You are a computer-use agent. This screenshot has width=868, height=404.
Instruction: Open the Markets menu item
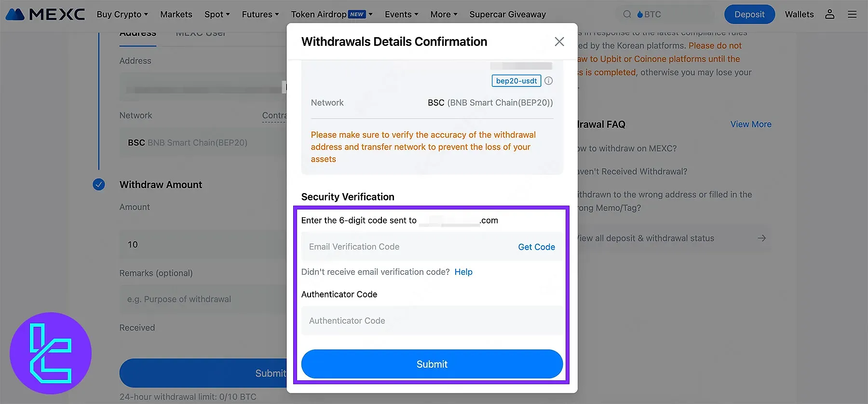(x=176, y=14)
